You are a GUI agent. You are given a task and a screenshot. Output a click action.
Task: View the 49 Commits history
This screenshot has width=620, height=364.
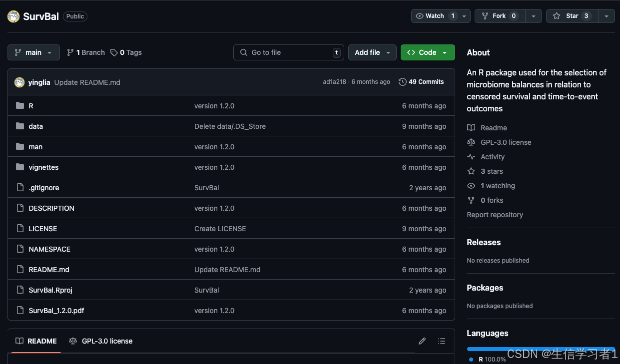421,82
